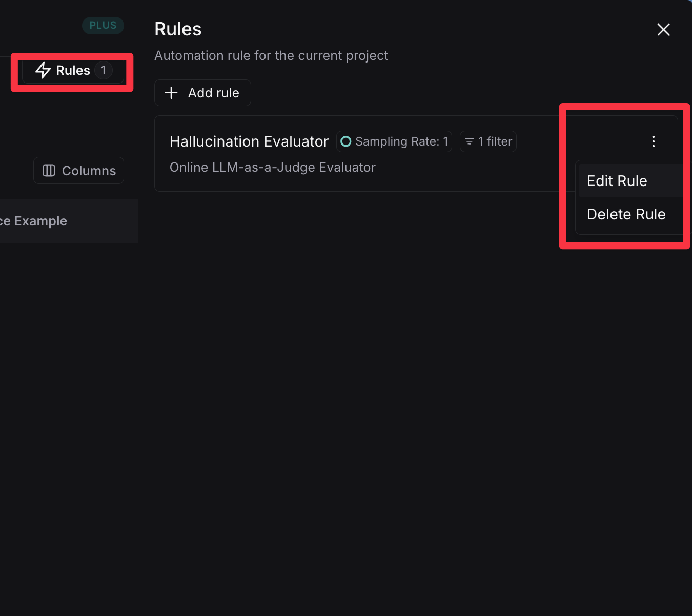This screenshot has width=692, height=616.
Task: Click the filter lines icon in the rule
Action: [x=469, y=141]
